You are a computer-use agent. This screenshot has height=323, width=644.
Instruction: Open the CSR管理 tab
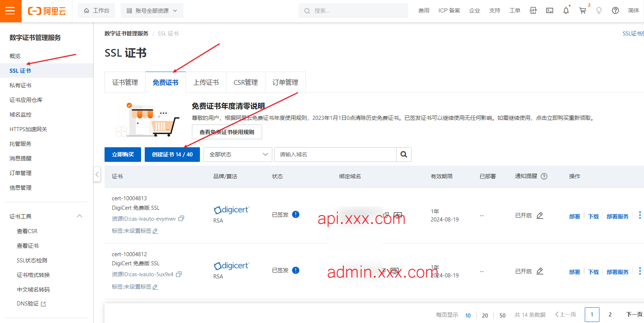(246, 83)
